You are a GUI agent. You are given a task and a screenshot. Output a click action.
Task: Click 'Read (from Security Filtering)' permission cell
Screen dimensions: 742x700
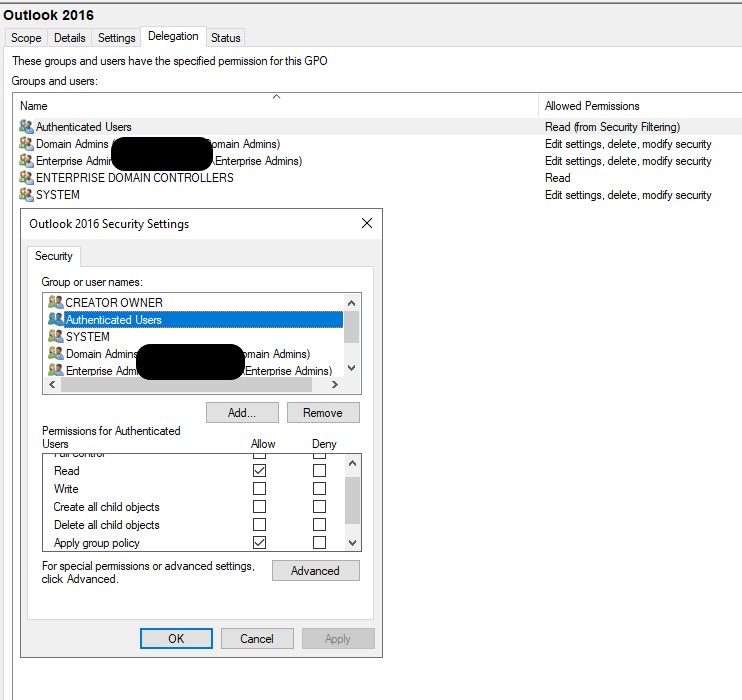click(x=612, y=127)
